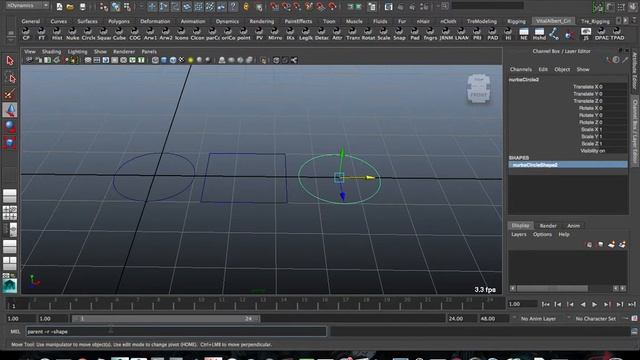
Task: Open the viewport Shading menu
Action: pos(51,52)
